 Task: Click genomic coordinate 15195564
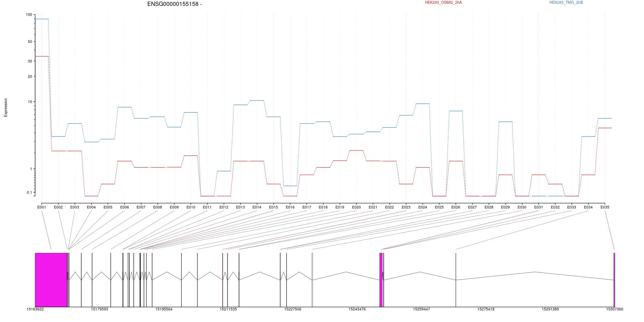[x=164, y=309]
